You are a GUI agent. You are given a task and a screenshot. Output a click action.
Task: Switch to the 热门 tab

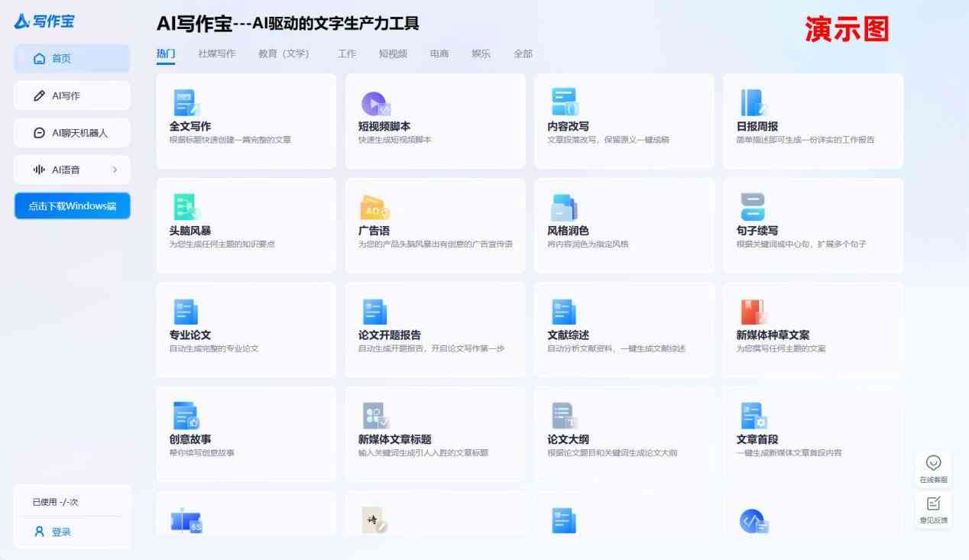166,53
